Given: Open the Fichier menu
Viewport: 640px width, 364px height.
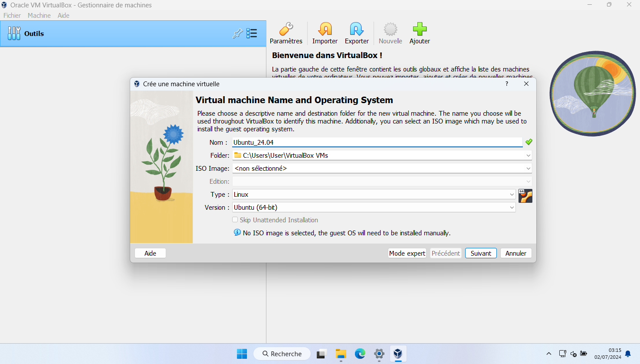Looking at the screenshot, I should (12, 15).
